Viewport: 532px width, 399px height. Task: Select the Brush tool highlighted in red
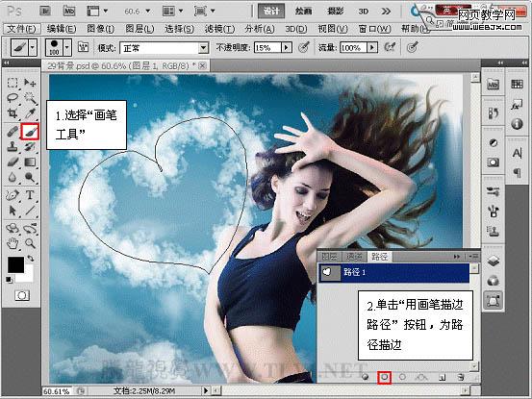(30, 132)
